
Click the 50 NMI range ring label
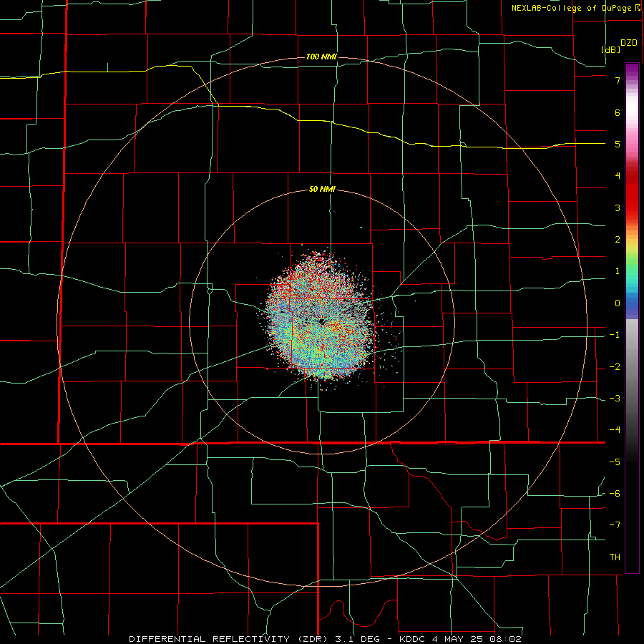point(322,190)
